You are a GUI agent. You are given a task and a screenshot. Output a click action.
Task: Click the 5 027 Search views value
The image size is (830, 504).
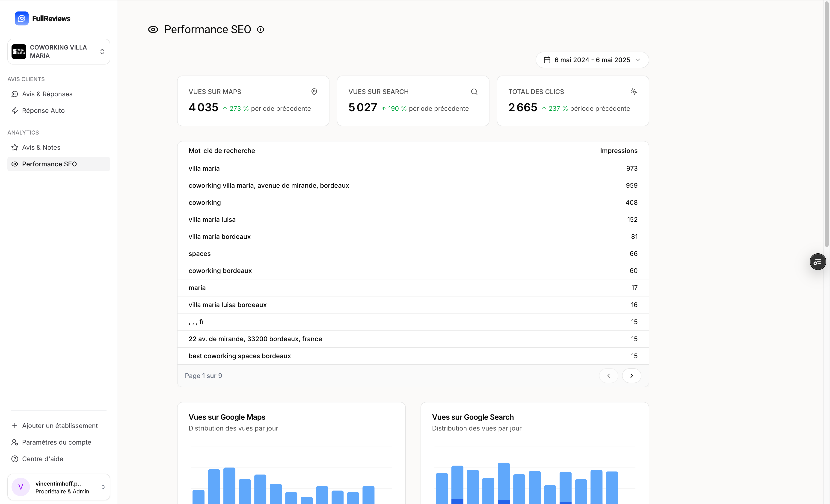click(x=362, y=107)
